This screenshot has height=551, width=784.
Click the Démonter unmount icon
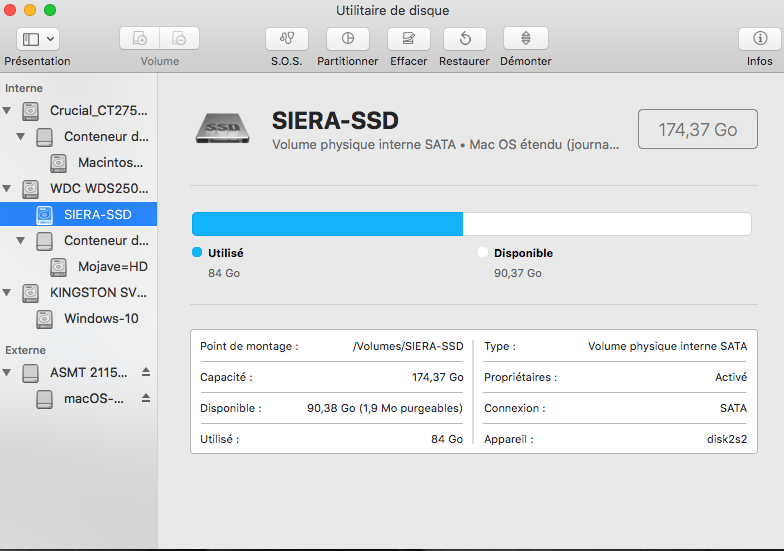pyautogui.click(x=526, y=38)
